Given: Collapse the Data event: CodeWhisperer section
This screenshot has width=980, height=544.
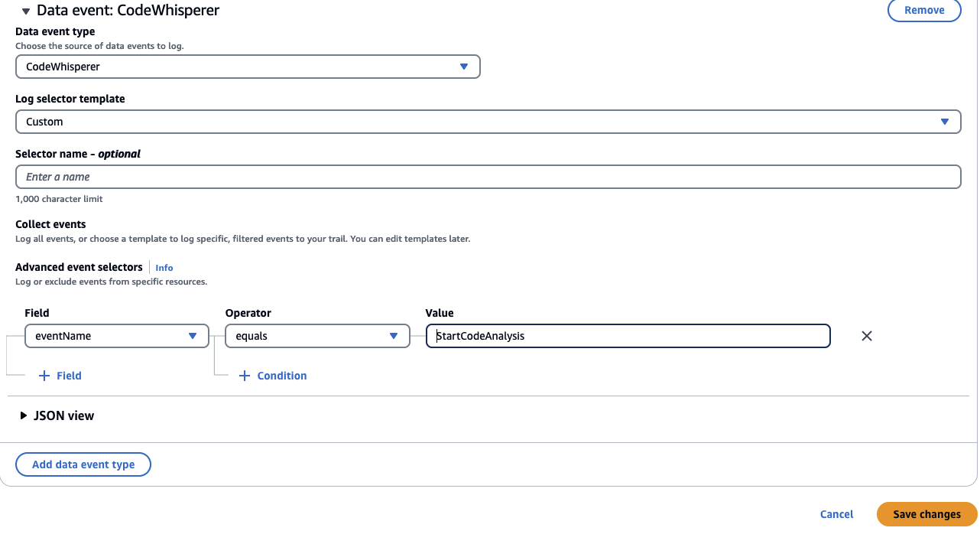Looking at the screenshot, I should (25, 11).
